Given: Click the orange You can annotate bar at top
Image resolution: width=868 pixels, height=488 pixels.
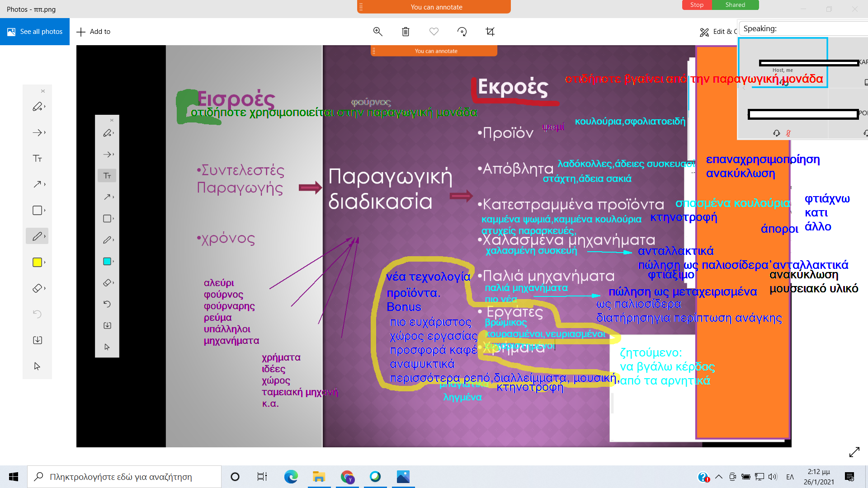Looking at the screenshot, I should [x=434, y=7].
